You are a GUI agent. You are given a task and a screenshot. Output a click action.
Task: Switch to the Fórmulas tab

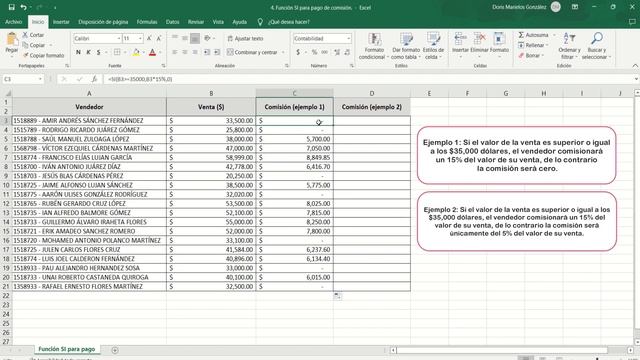(147, 22)
